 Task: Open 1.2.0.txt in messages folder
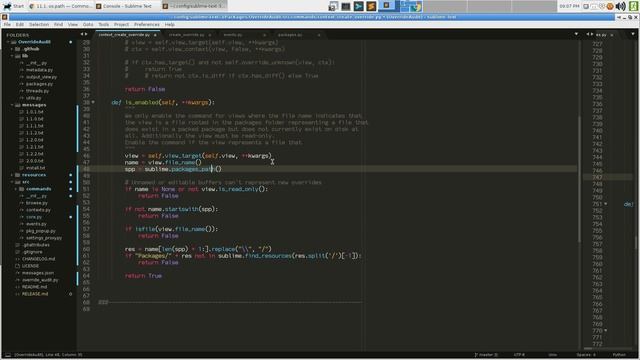pos(35,140)
